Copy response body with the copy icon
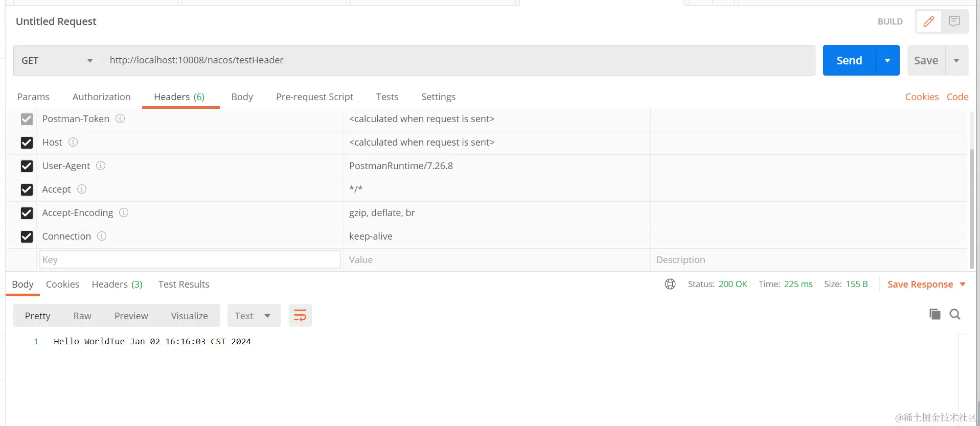Viewport: 980px width, 426px height. coord(935,314)
